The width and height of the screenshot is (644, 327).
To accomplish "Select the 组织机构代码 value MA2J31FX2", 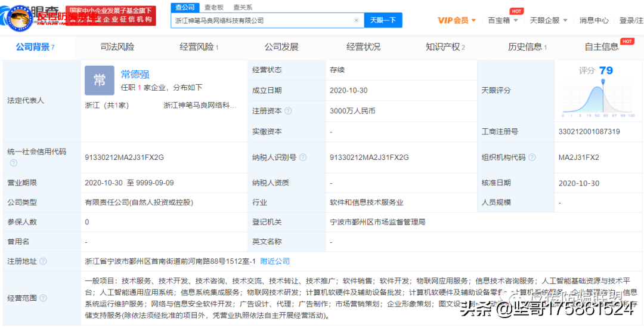I will pyautogui.click(x=579, y=158).
